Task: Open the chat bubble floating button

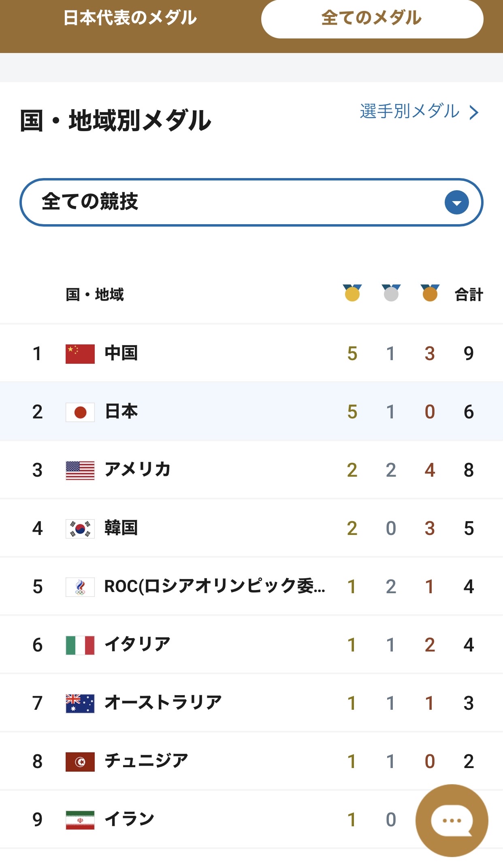Action: pyautogui.click(x=452, y=820)
